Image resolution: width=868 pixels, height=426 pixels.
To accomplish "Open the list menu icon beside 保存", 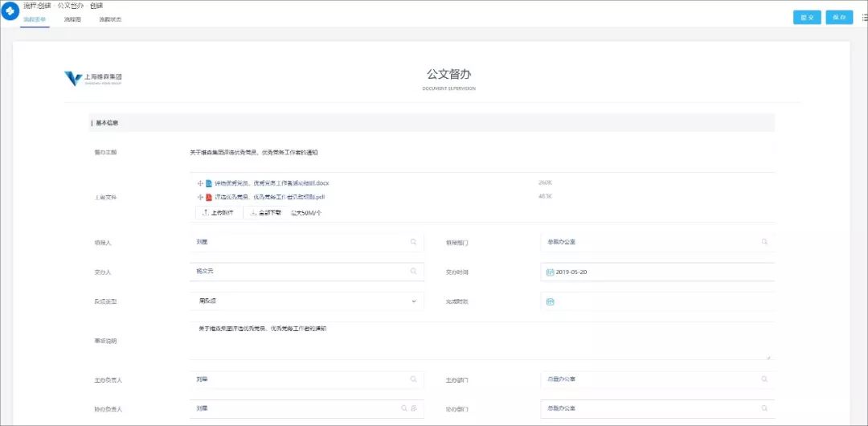I will [x=864, y=18].
